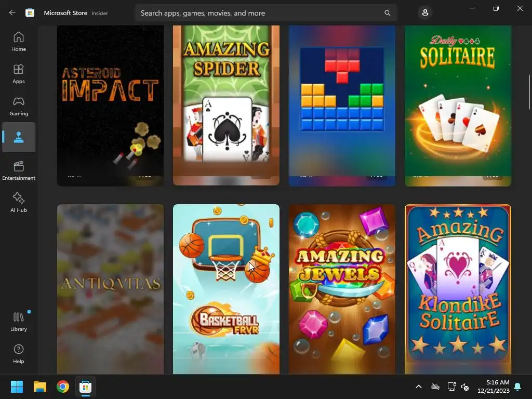Viewport: 532px width, 399px height.
Task: Open the Gaming section in sidebar
Action: point(19,106)
